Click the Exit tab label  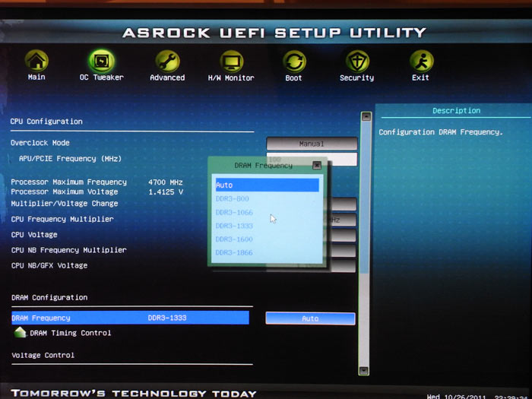[x=421, y=78]
